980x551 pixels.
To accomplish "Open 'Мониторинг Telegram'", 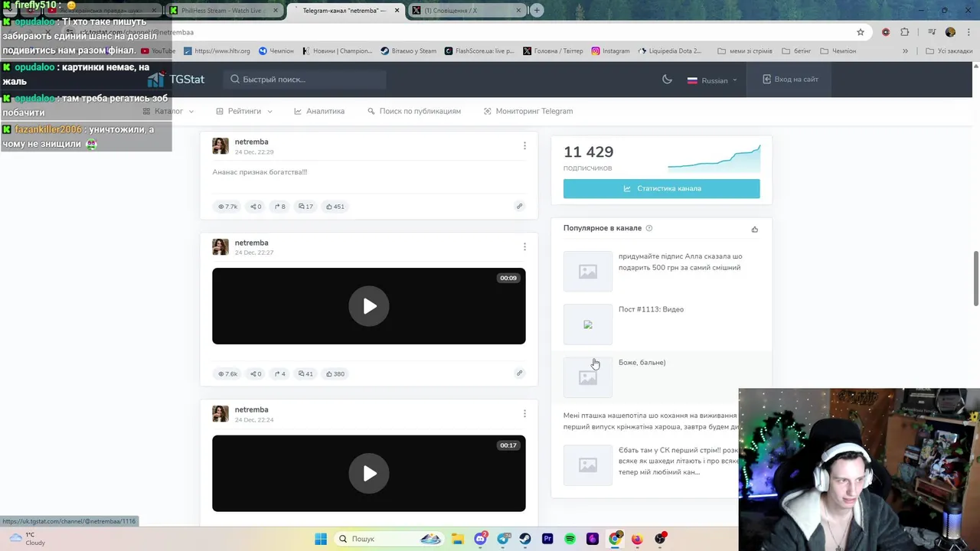I will (528, 111).
